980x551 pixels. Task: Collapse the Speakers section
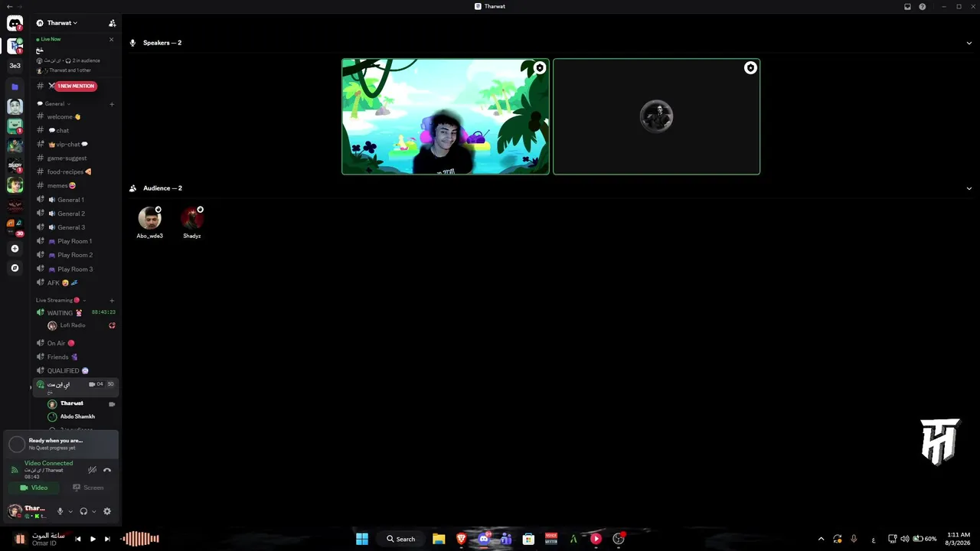(x=969, y=43)
